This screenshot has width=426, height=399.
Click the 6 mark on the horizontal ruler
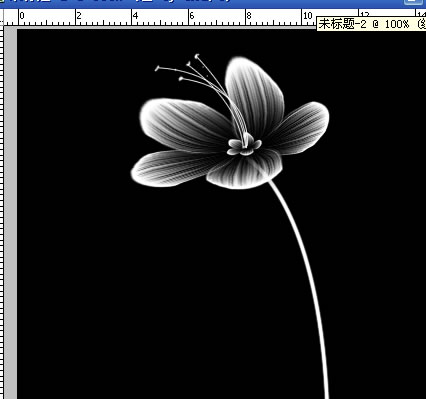click(x=192, y=15)
